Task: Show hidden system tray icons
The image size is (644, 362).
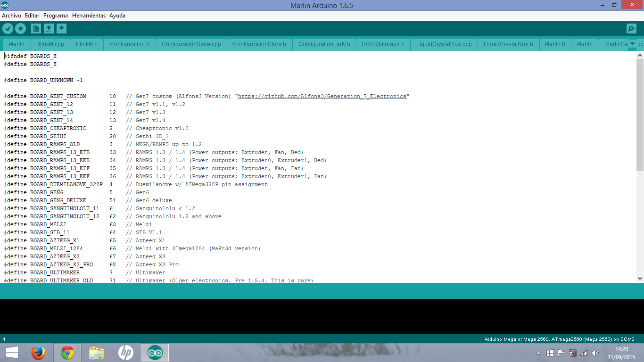Action: pos(539,353)
